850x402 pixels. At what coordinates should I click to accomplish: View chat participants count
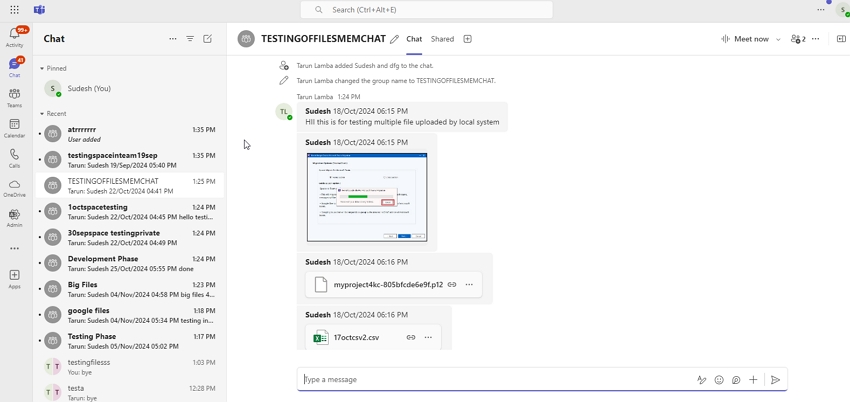pyautogui.click(x=798, y=39)
